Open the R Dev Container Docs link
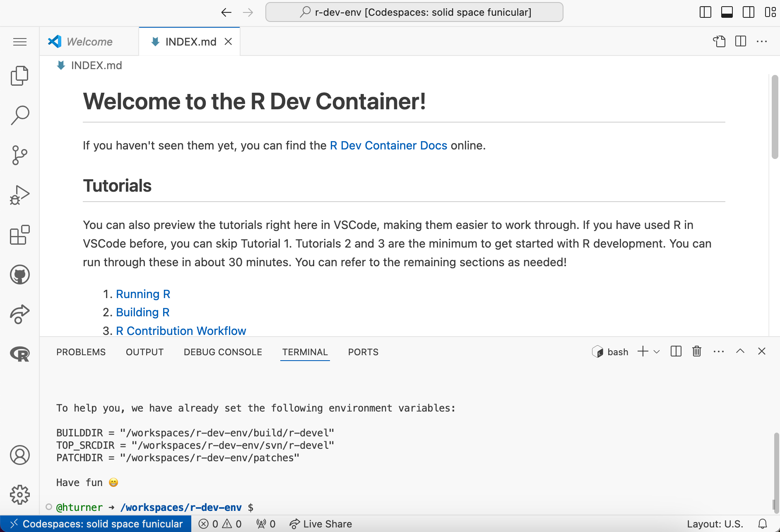This screenshot has width=780, height=532. (388, 145)
